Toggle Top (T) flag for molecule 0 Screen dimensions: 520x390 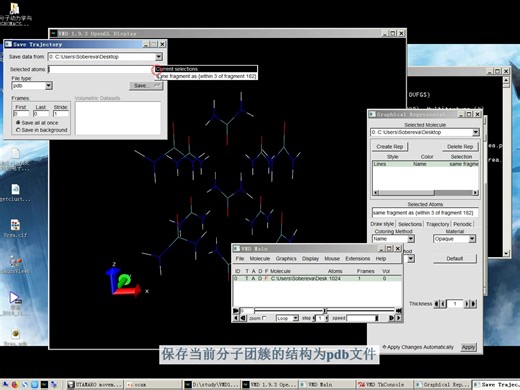(247, 278)
